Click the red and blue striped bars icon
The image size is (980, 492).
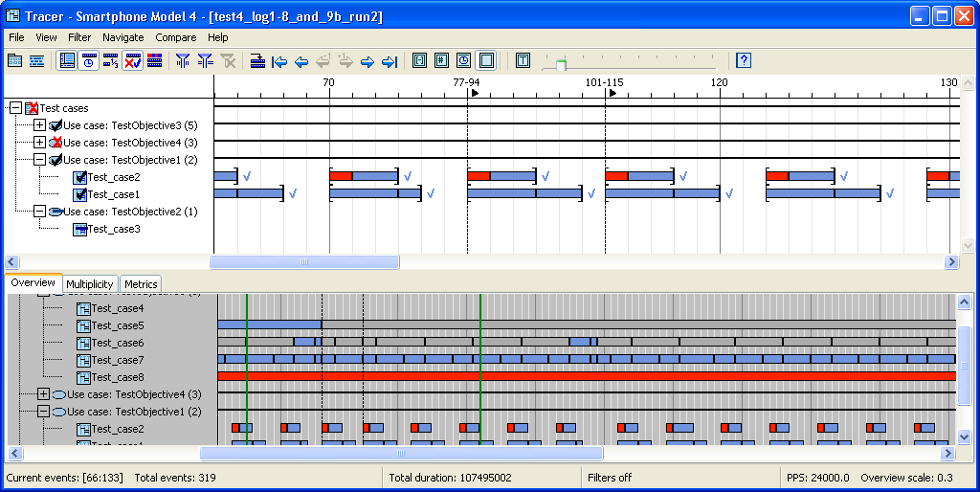point(154,61)
